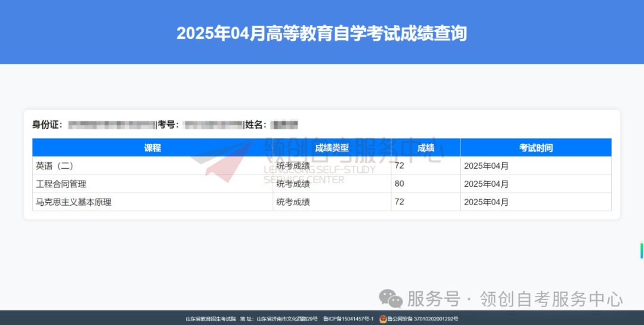The height and width of the screenshot is (325, 644).
Task: Click 2025年04月 in the 马克思主义基本原理 row
Action: pyautogui.click(x=486, y=202)
